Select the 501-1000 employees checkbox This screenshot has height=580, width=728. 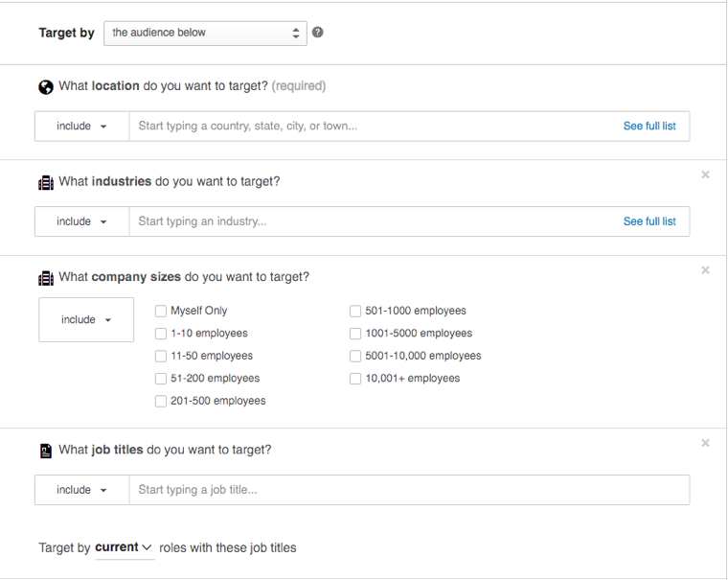(x=355, y=311)
